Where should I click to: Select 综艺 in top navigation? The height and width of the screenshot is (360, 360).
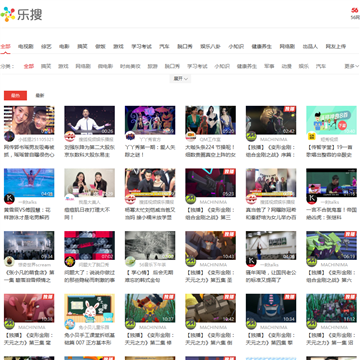(46, 47)
